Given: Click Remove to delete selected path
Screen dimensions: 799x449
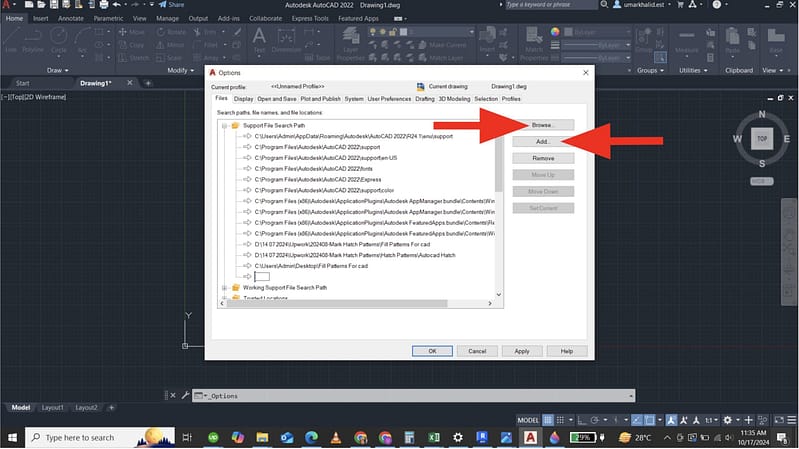Looking at the screenshot, I should click(x=542, y=158).
